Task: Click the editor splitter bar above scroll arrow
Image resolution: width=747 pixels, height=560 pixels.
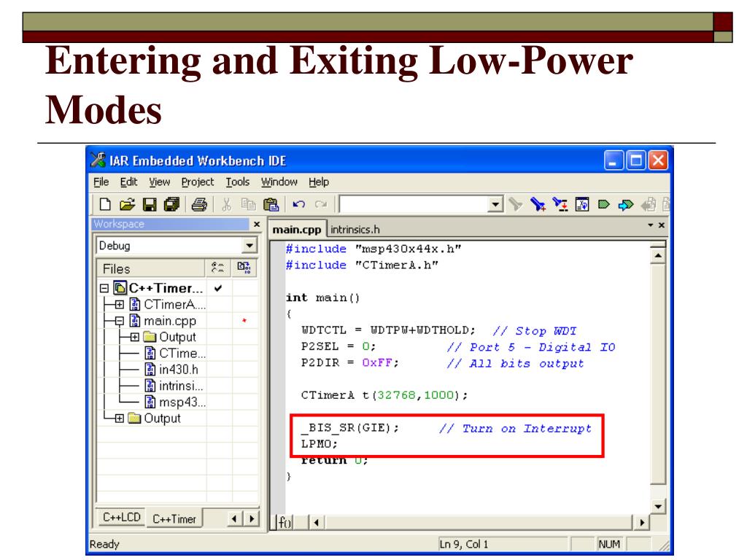Action: click(658, 245)
